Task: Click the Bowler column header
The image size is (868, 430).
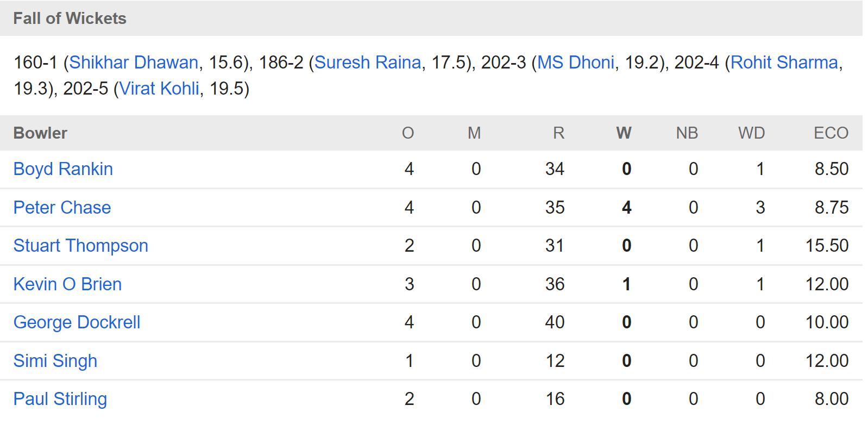Action: tap(40, 133)
